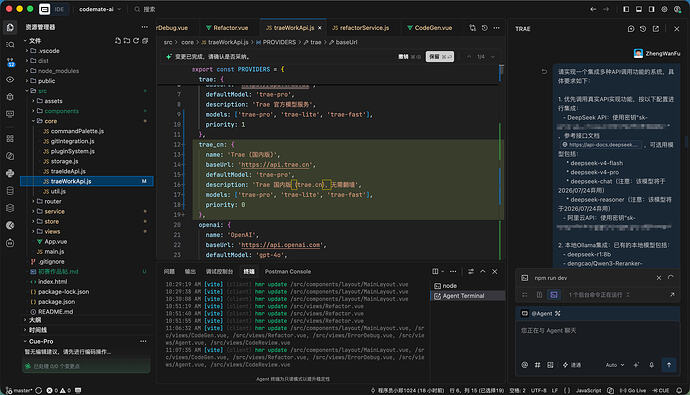The height and width of the screenshot is (395, 690).
Task: Click the optimize prompt sparkle icon
Action: pyautogui.click(x=636, y=365)
